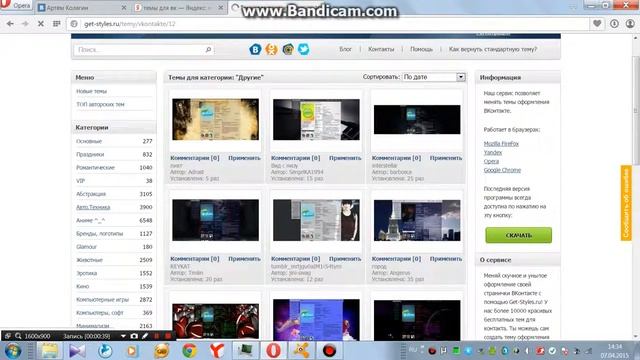
Task: Open Google Chrome from the taskbar
Action: [189, 351]
